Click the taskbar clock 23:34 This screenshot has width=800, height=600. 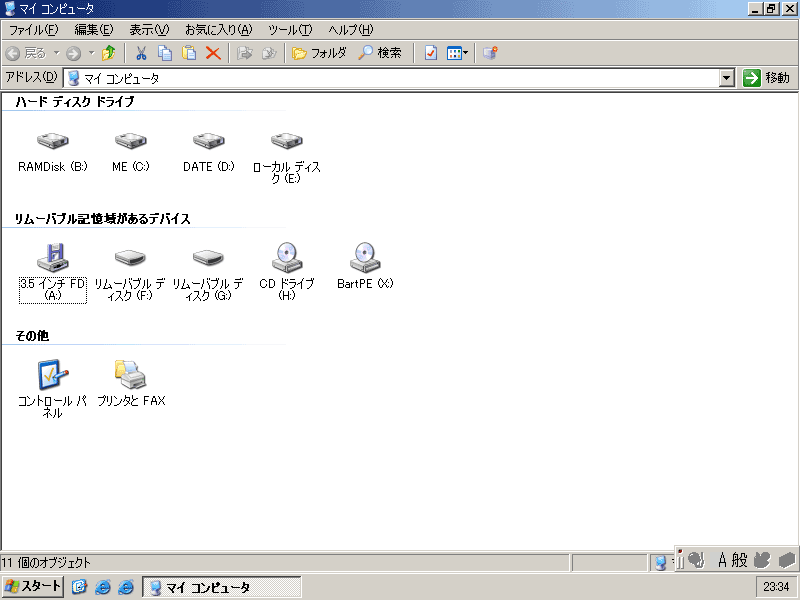[776, 587]
